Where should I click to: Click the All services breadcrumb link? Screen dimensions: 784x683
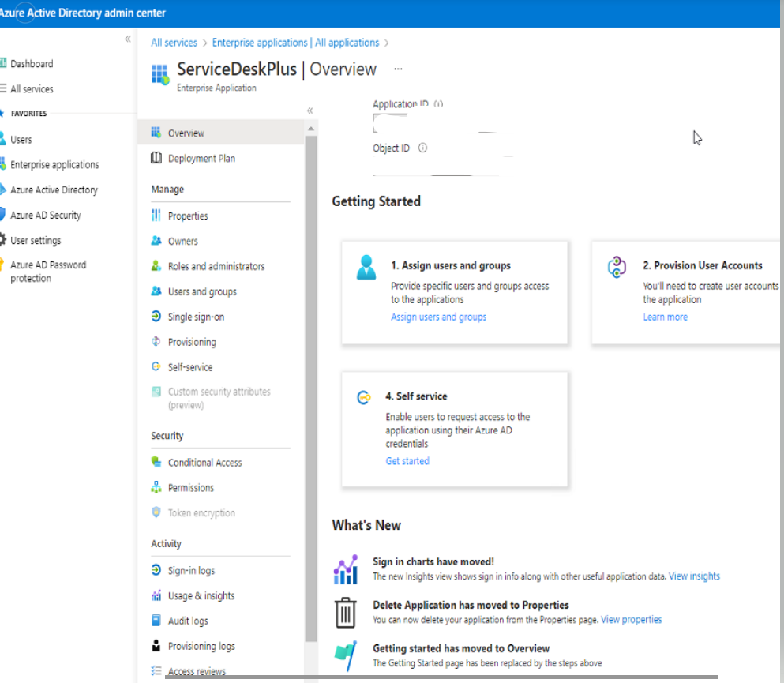tap(174, 43)
